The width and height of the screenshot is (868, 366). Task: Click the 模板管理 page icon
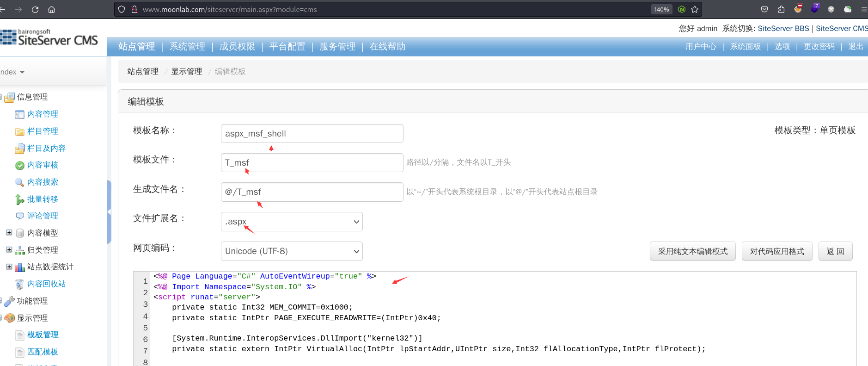coord(19,335)
